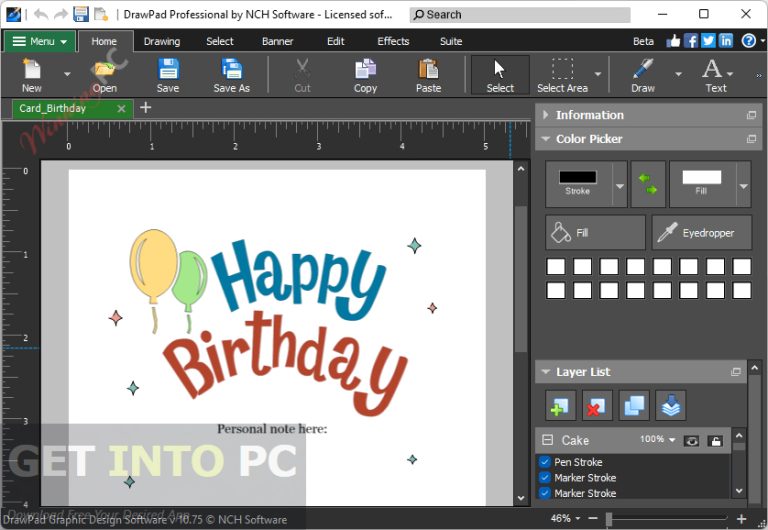Screen dimensions: 768x530
Task: Delete the selected layer
Action: pos(597,405)
